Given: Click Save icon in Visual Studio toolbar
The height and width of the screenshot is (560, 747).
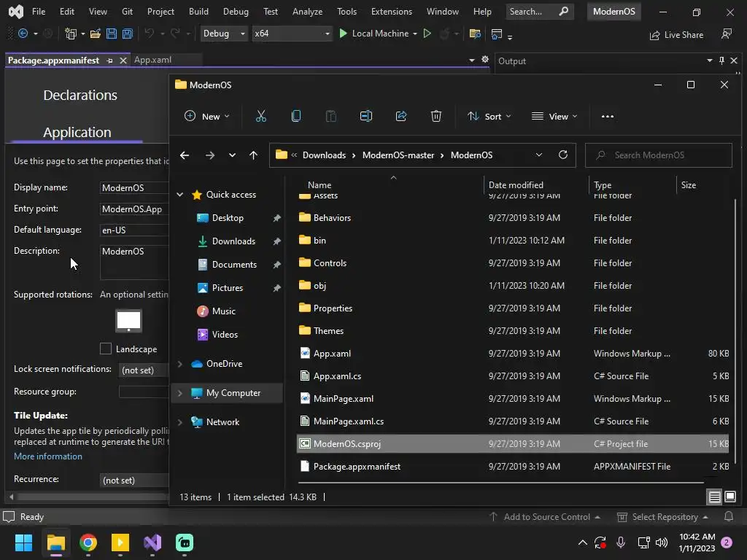Looking at the screenshot, I should (x=112, y=34).
